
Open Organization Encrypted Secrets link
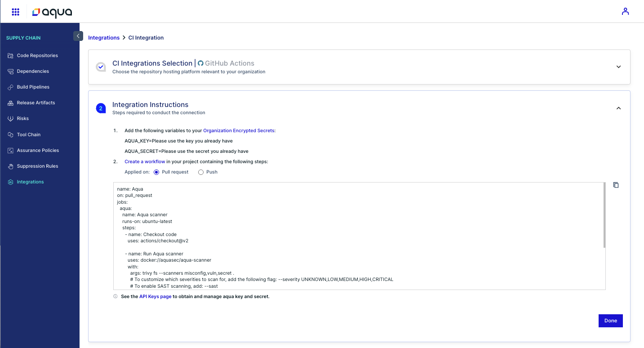click(239, 131)
